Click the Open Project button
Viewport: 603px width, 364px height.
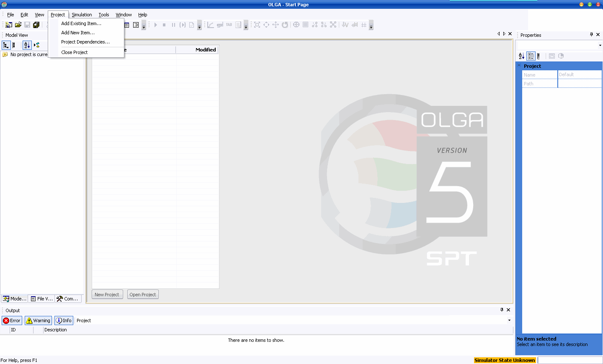(143, 295)
